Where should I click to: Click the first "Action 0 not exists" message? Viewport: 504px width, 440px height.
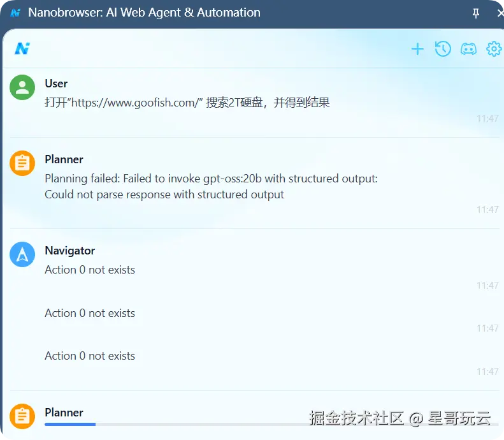[90, 270]
